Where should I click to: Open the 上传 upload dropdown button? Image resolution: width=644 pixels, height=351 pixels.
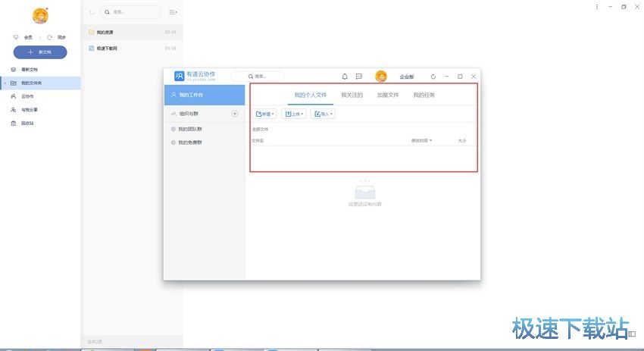click(294, 114)
